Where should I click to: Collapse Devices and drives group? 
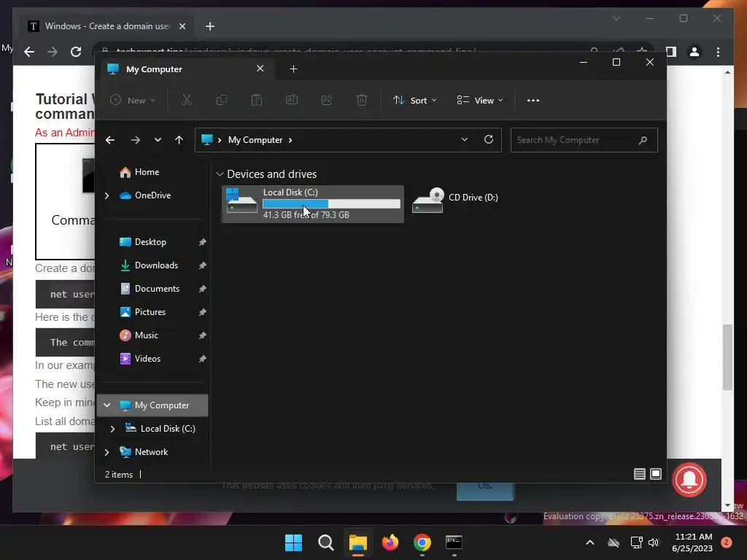(x=220, y=174)
